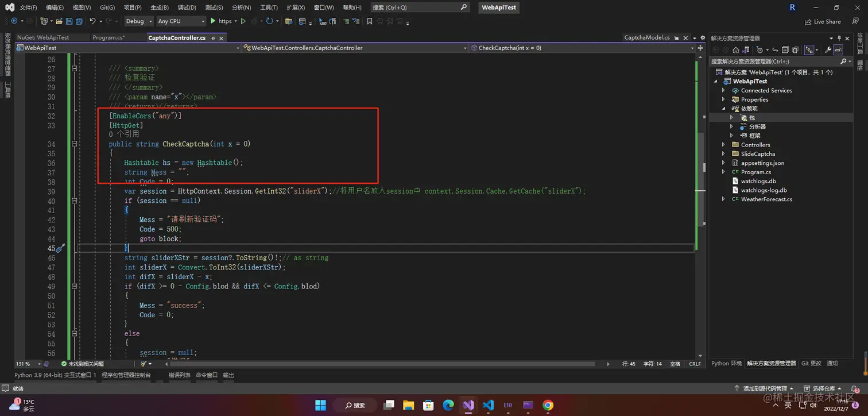Switch to NuGet: WebApiTest tab

coord(43,37)
